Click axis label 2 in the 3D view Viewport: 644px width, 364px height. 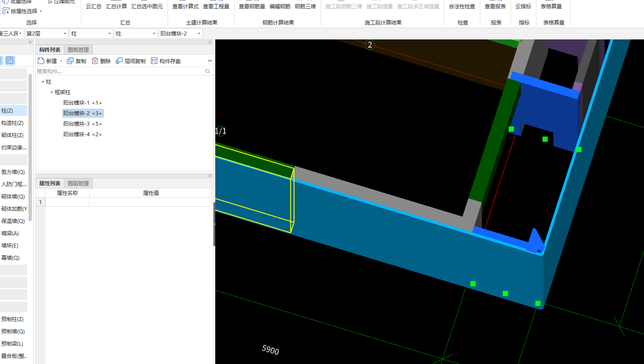(x=370, y=45)
